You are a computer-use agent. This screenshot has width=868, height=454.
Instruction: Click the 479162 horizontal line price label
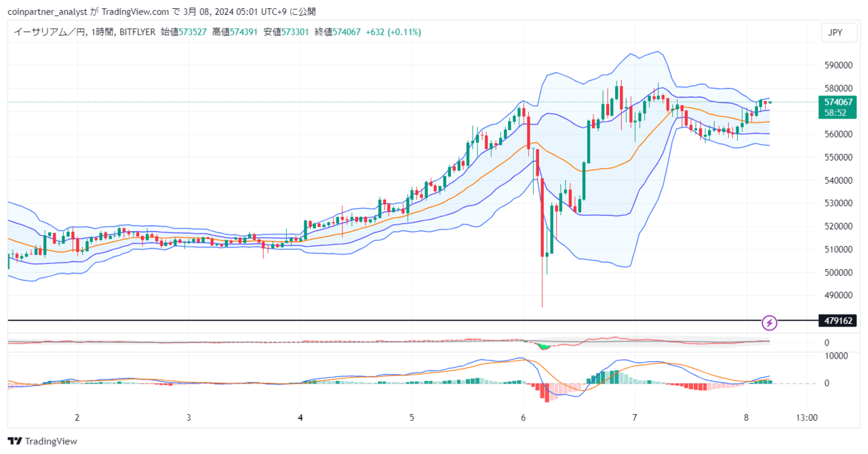[x=837, y=321]
